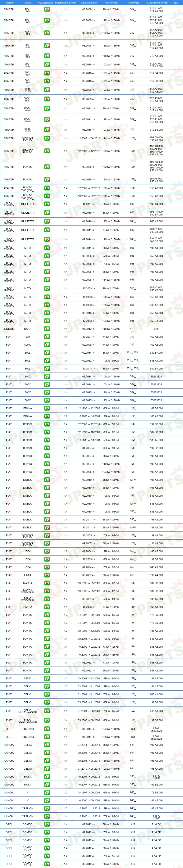Select production date 12.2013 -> cell
183x868 pixels.
coord(89,321)
